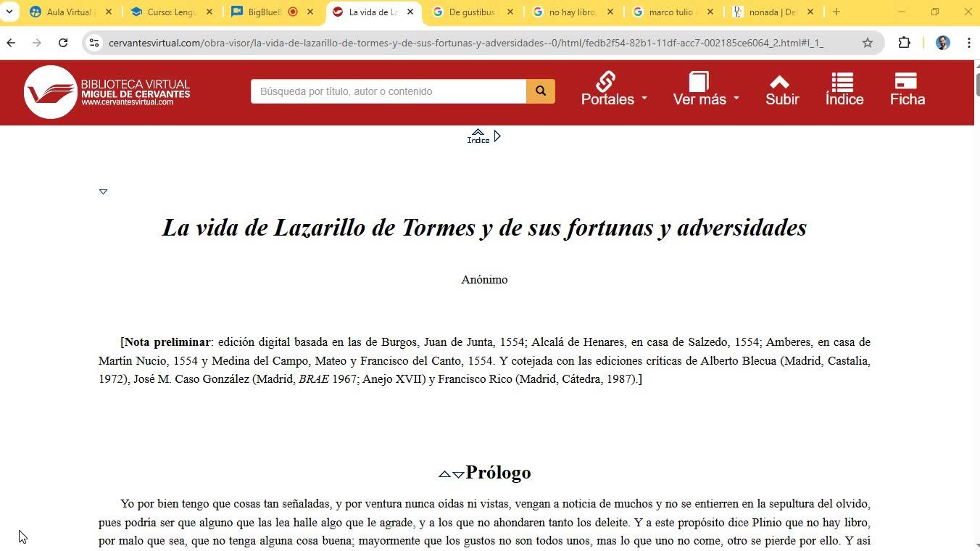Restore down the browser window
Viewport: 980px width, 551px height.
pyautogui.click(x=935, y=12)
